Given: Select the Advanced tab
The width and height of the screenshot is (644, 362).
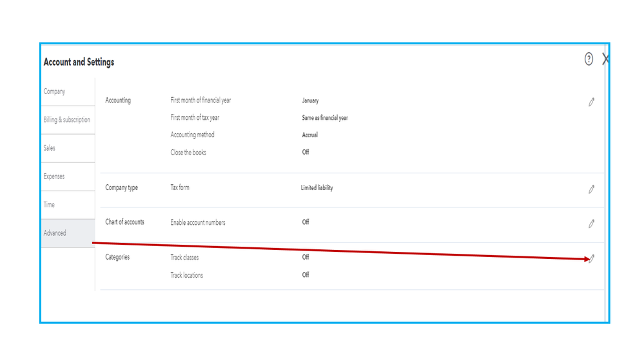Looking at the screenshot, I should point(55,233).
